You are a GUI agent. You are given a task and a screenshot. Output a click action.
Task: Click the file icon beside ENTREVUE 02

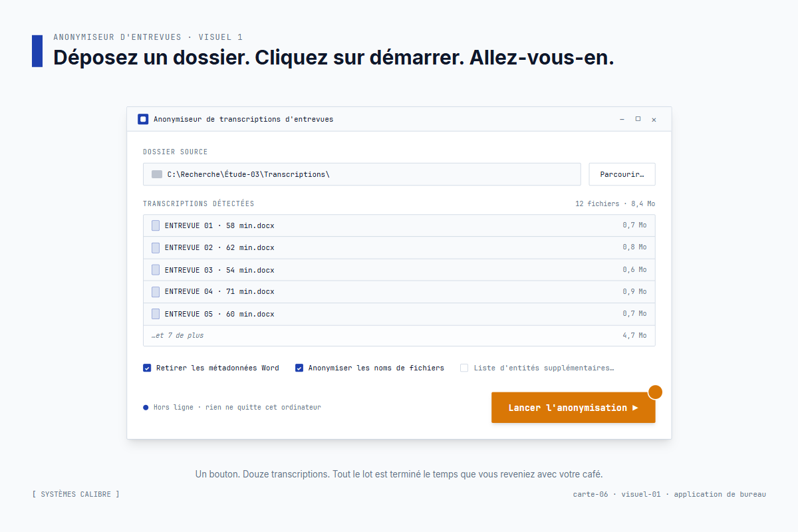155,247
